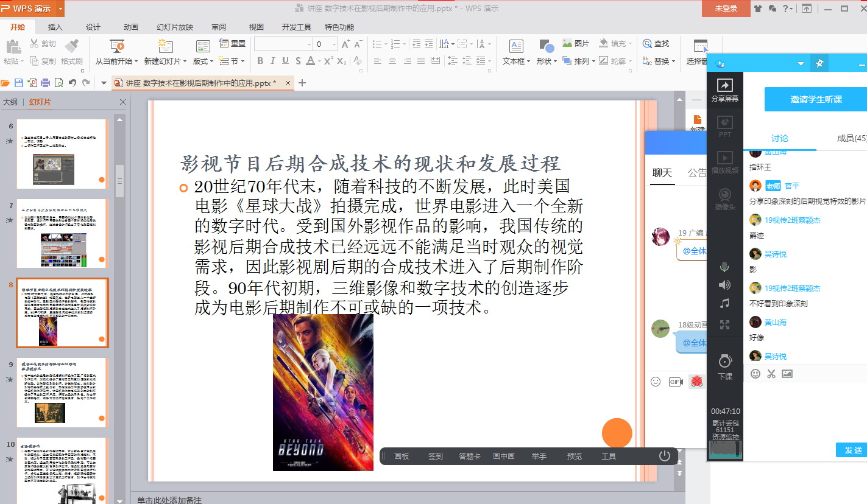
Task: Toggle Underline formatting
Action: (x=285, y=61)
